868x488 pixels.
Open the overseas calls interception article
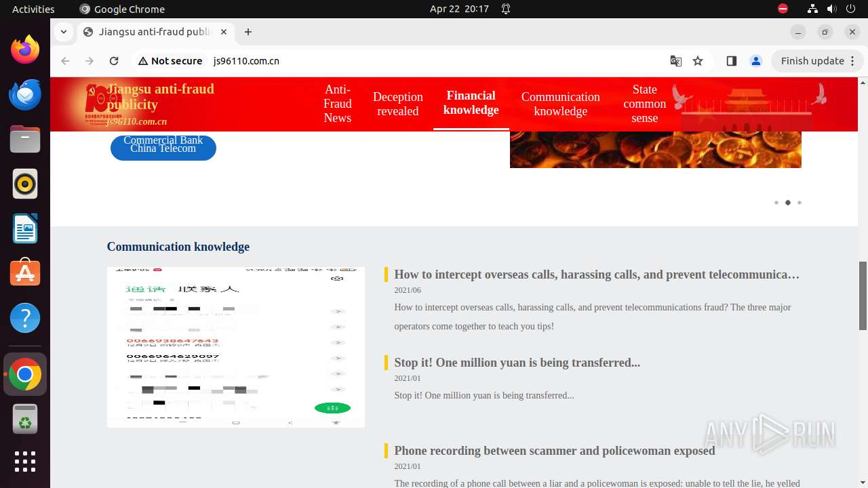tap(597, 274)
